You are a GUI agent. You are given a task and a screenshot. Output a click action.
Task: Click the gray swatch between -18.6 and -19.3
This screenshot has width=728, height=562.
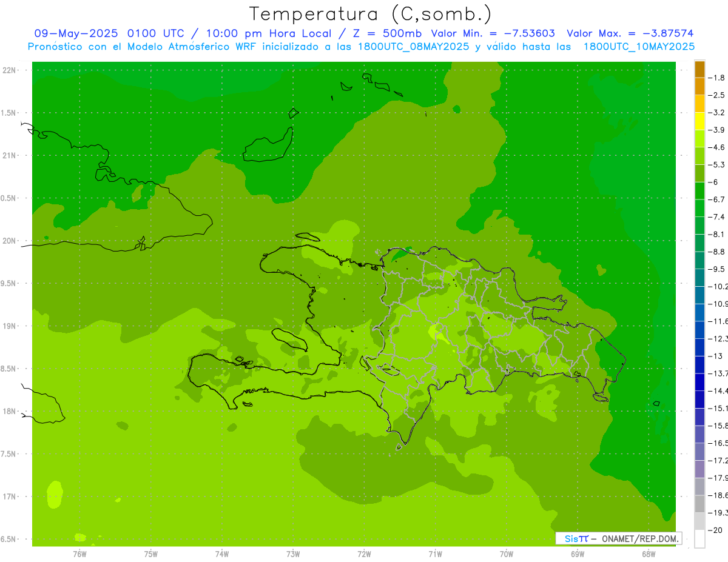click(x=699, y=504)
